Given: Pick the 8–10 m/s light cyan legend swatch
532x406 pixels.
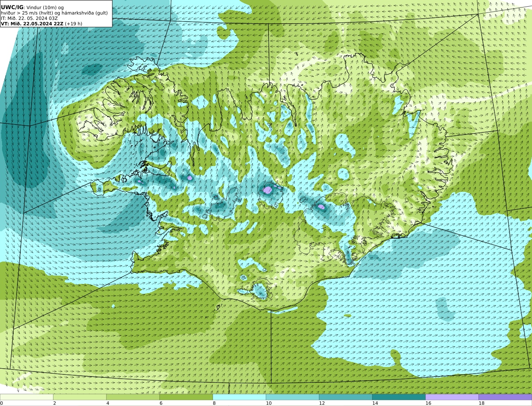Looking at the screenshot, I should pos(239,397).
